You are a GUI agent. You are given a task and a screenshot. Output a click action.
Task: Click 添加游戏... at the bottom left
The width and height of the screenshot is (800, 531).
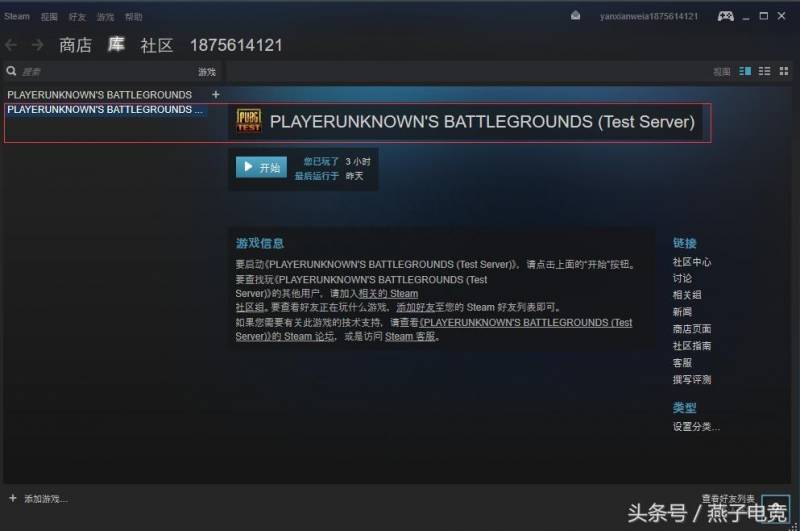[45, 498]
